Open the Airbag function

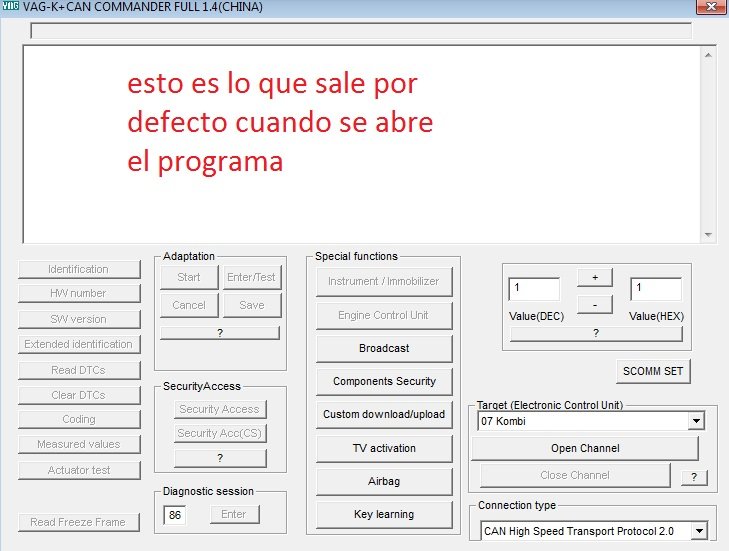[x=384, y=482]
